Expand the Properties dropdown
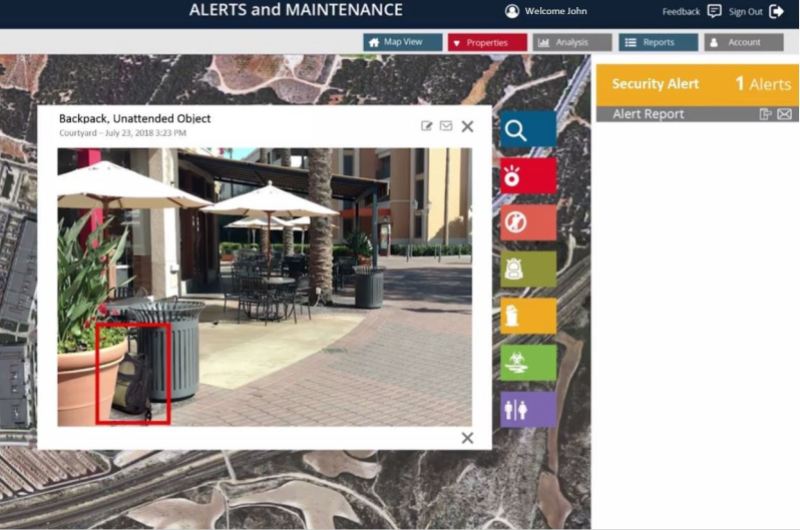 [487, 43]
